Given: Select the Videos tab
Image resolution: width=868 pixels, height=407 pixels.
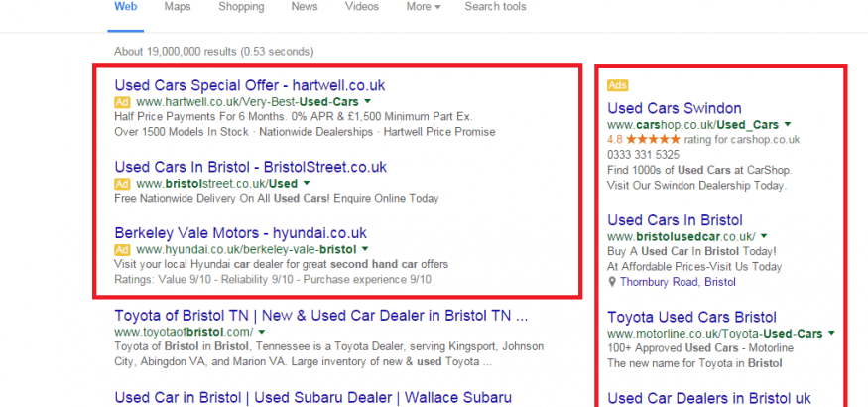Looking at the screenshot, I should click(x=362, y=7).
